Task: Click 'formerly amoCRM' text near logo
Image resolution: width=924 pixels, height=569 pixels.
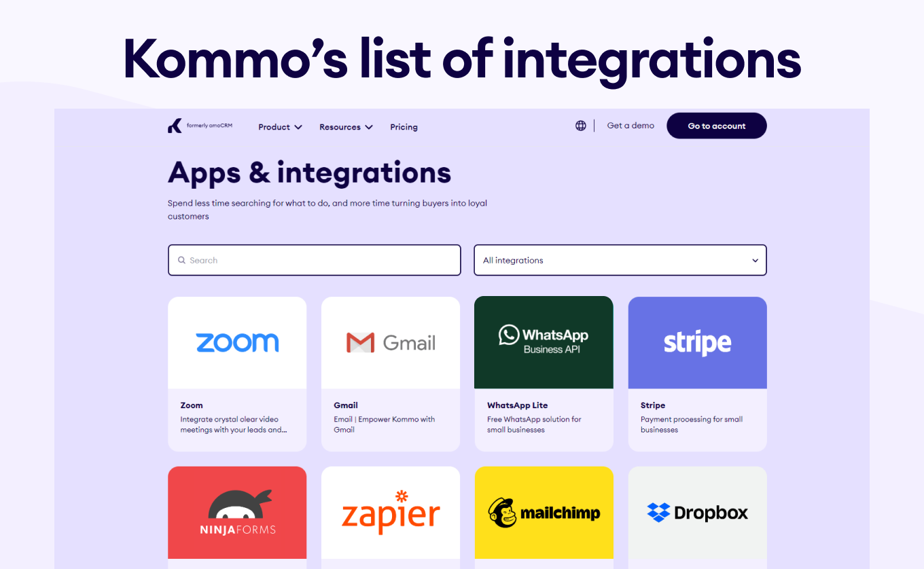Action: 209,126
